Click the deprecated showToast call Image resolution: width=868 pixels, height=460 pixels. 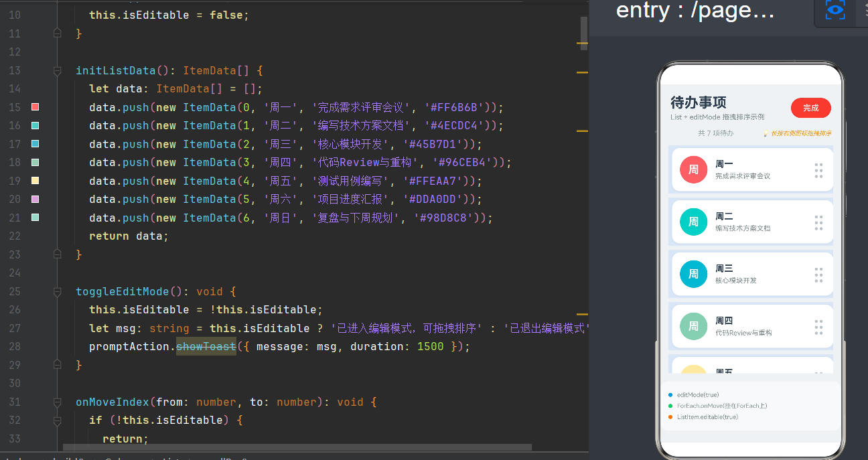click(206, 346)
